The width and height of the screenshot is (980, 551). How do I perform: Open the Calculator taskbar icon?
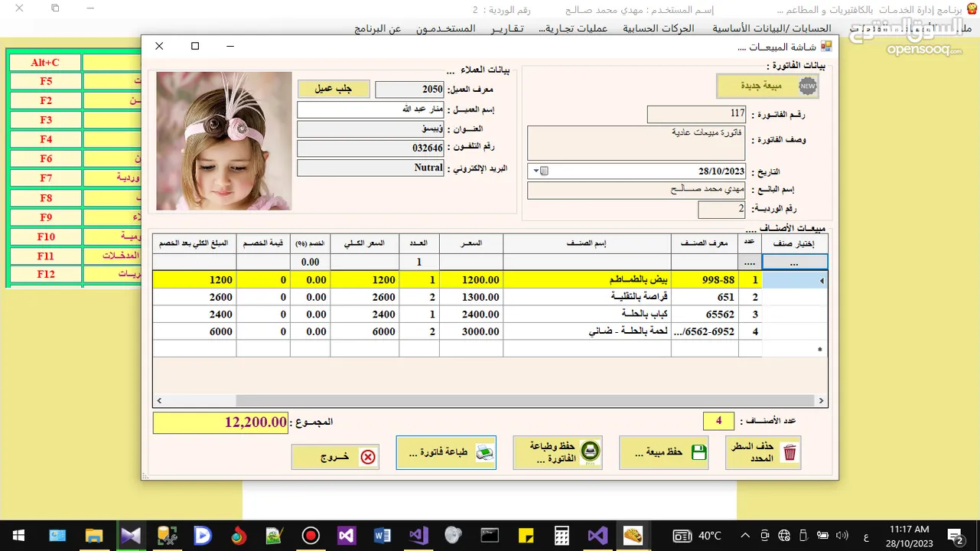point(562,536)
